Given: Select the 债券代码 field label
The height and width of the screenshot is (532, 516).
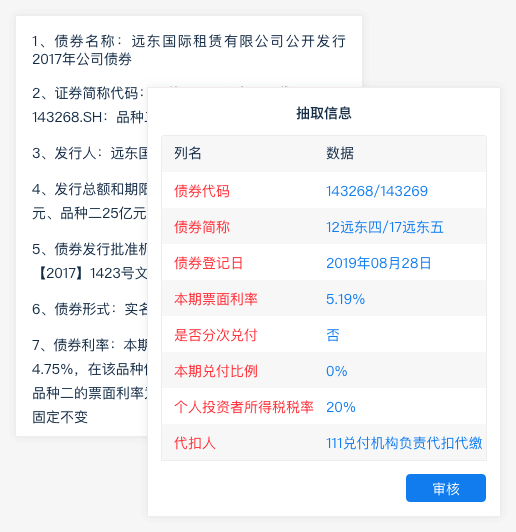Looking at the screenshot, I should (202, 191).
